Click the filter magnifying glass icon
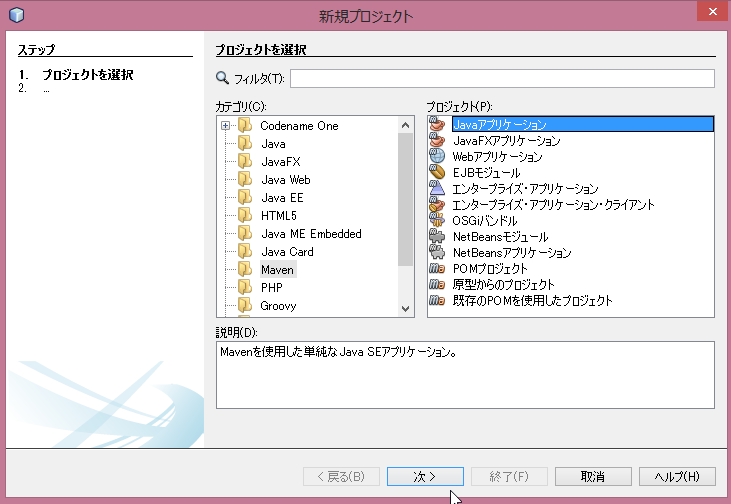This screenshot has width=731, height=504. (222, 78)
